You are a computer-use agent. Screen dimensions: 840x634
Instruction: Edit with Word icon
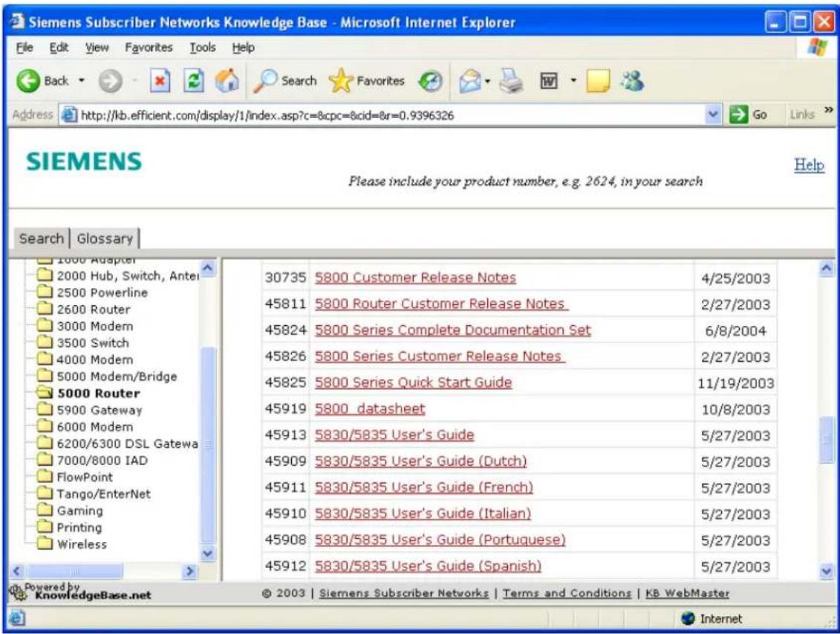click(x=549, y=82)
